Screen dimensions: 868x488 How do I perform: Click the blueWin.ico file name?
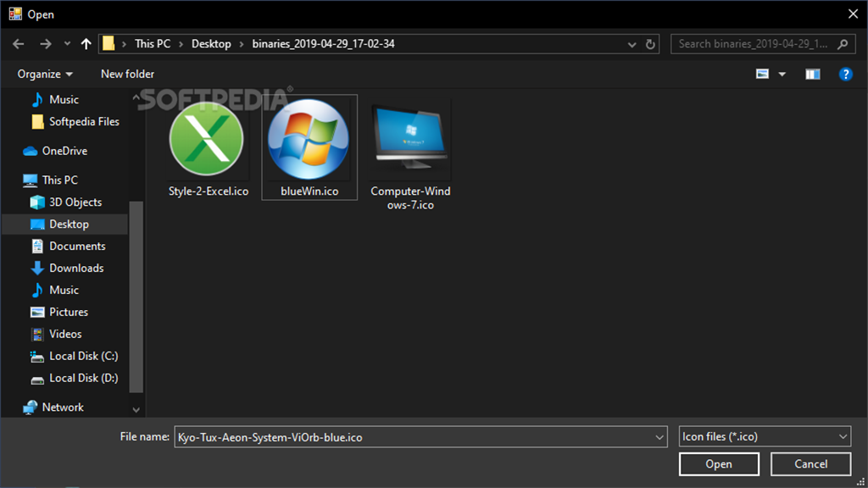coord(309,191)
